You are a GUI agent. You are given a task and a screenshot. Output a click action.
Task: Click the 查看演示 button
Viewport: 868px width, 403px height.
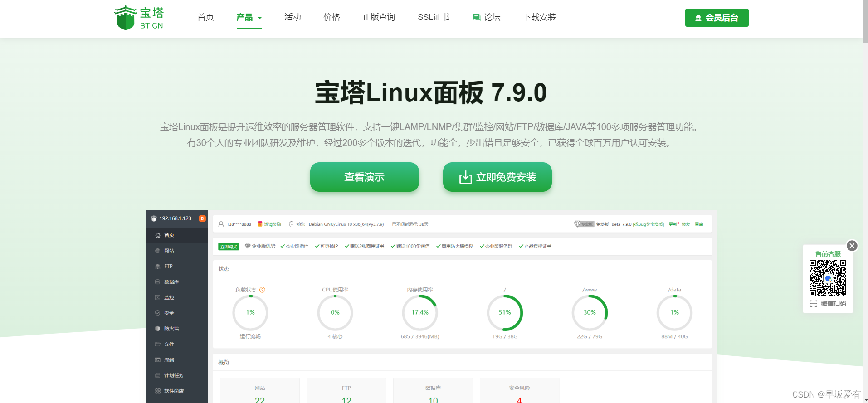click(x=364, y=177)
